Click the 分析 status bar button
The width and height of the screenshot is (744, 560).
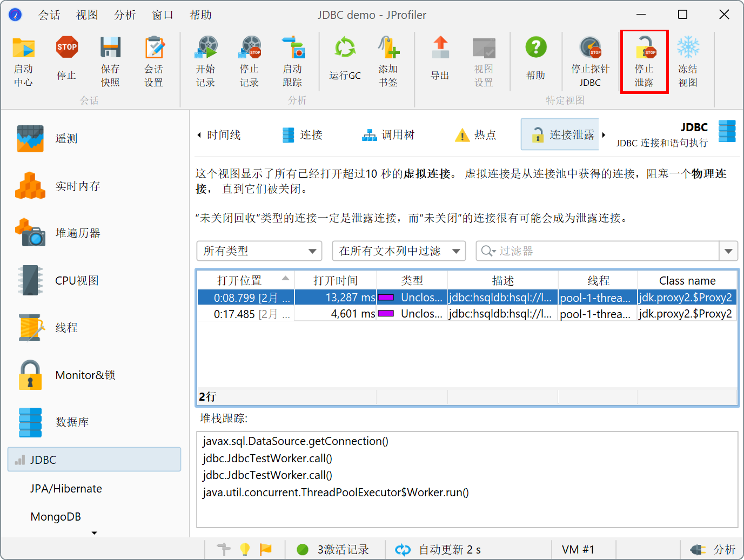click(x=713, y=550)
